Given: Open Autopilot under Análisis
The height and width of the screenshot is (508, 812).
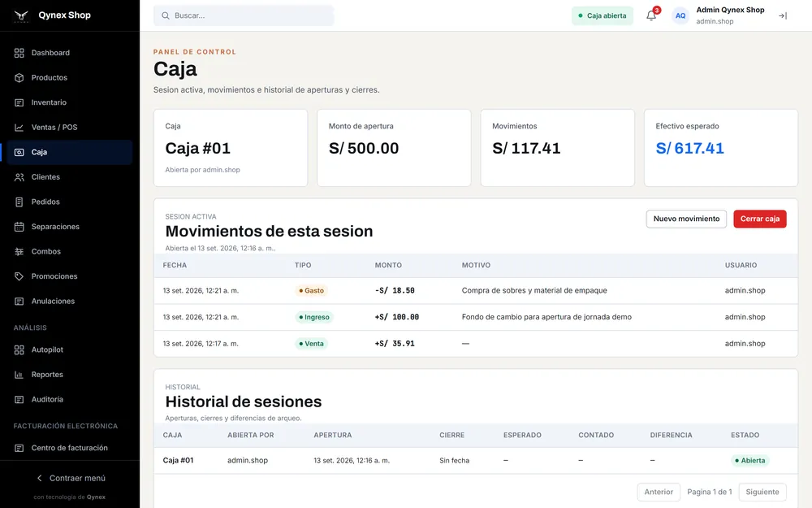Looking at the screenshot, I should click(x=70, y=350).
